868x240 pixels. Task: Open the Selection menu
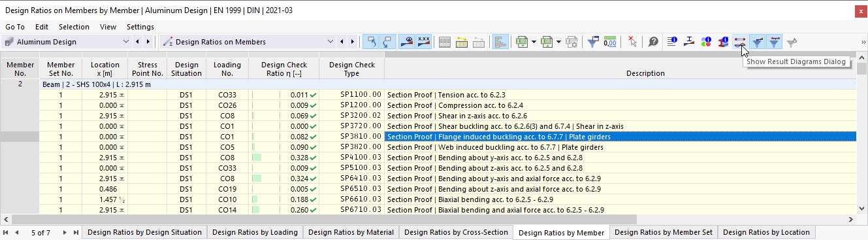tap(74, 27)
